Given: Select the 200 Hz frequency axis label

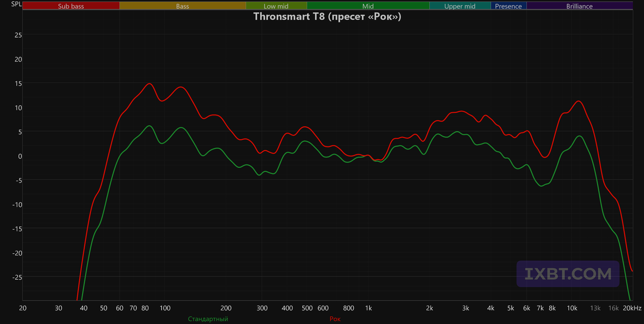Looking at the screenshot, I should (x=226, y=308).
